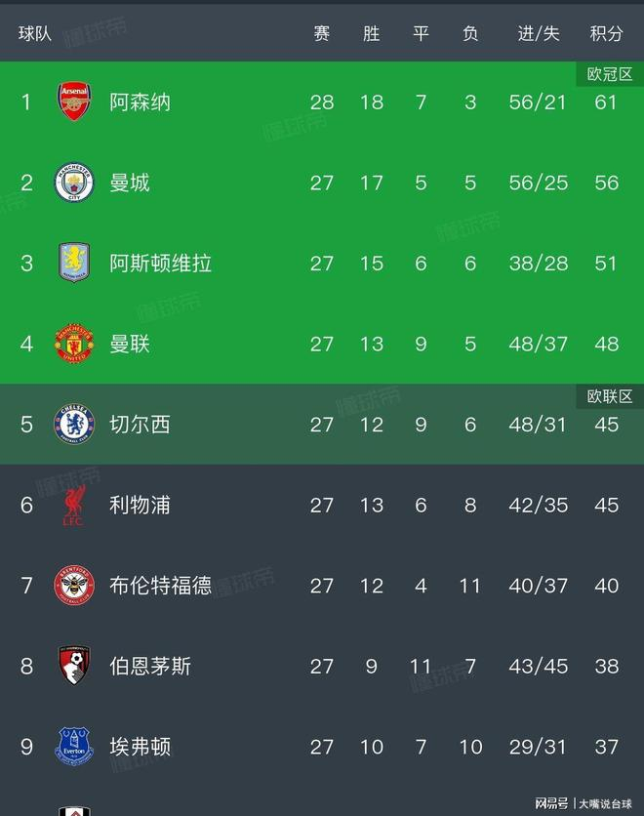Click the 球队 column header
The height and width of the screenshot is (816, 644).
click(35, 33)
